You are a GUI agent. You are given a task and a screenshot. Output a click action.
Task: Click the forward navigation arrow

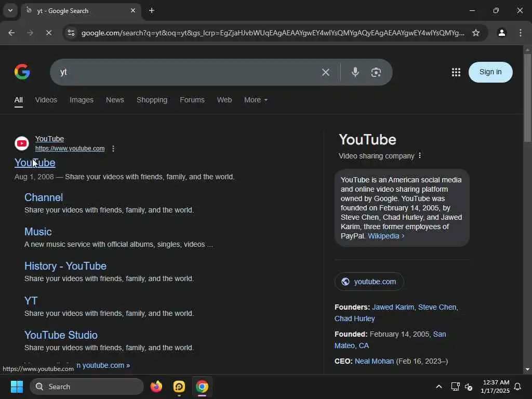point(30,33)
